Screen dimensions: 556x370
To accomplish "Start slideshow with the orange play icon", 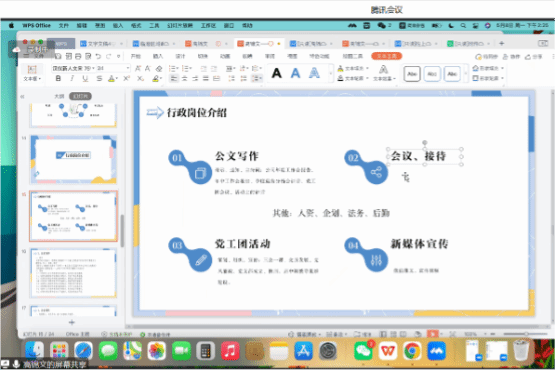I will pos(432,334).
